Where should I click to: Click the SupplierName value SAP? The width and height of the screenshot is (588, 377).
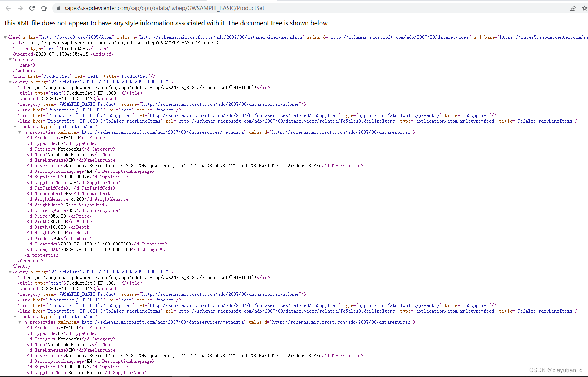point(72,183)
